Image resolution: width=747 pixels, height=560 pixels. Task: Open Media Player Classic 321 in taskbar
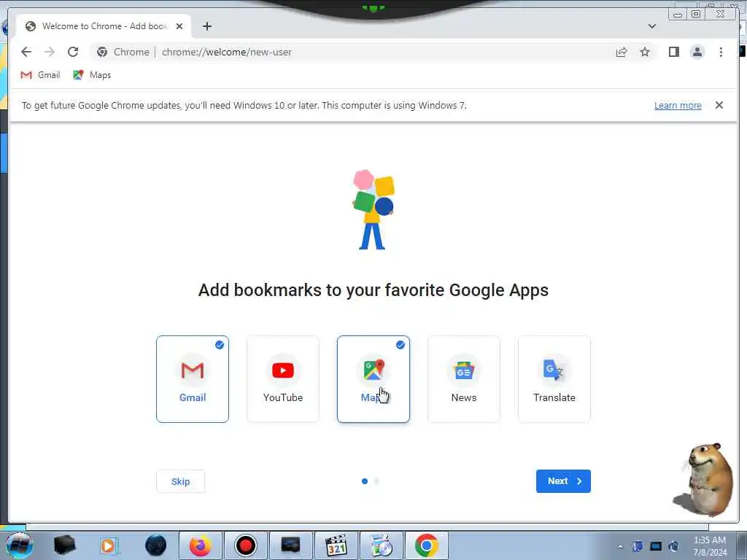point(336,545)
